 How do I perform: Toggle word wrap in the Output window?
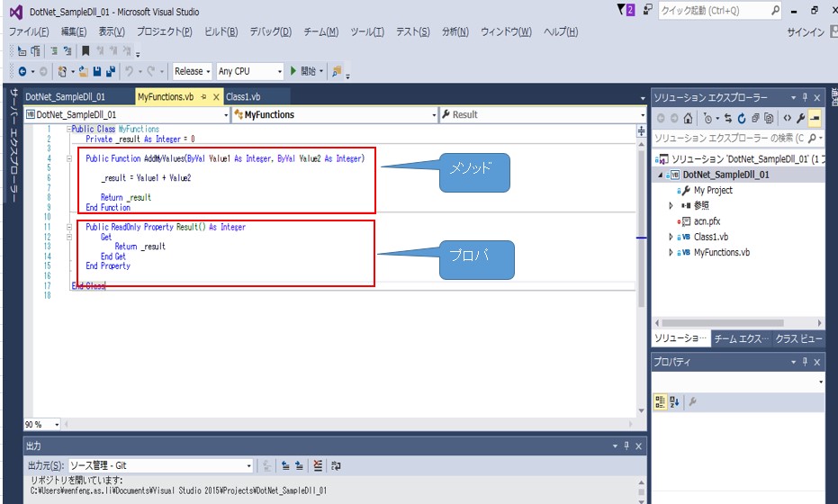coord(336,465)
